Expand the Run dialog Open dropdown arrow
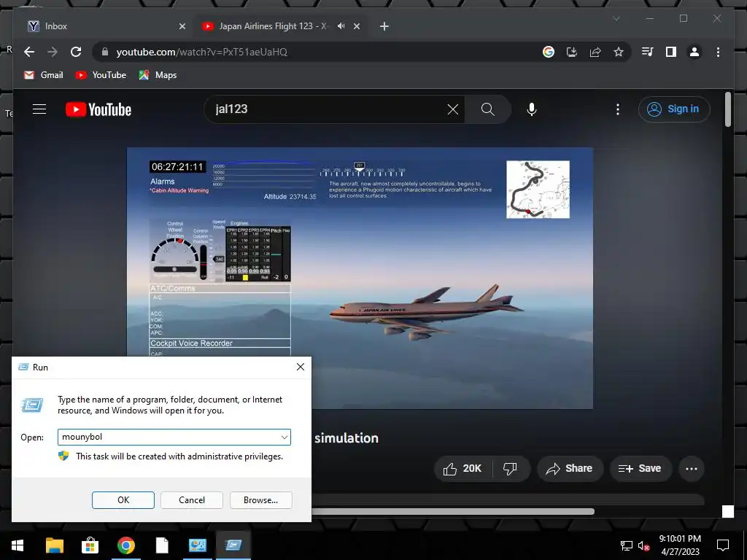 point(285,437)
